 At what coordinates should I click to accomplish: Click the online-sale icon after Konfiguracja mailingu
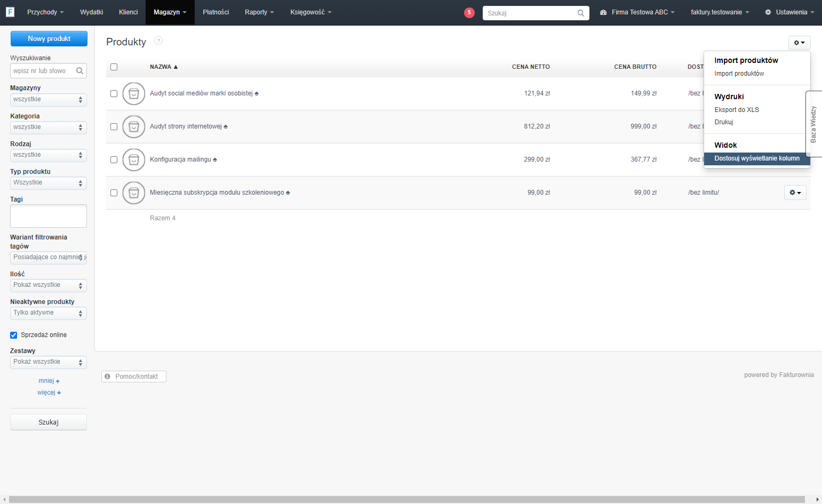[x=215, y=160]
